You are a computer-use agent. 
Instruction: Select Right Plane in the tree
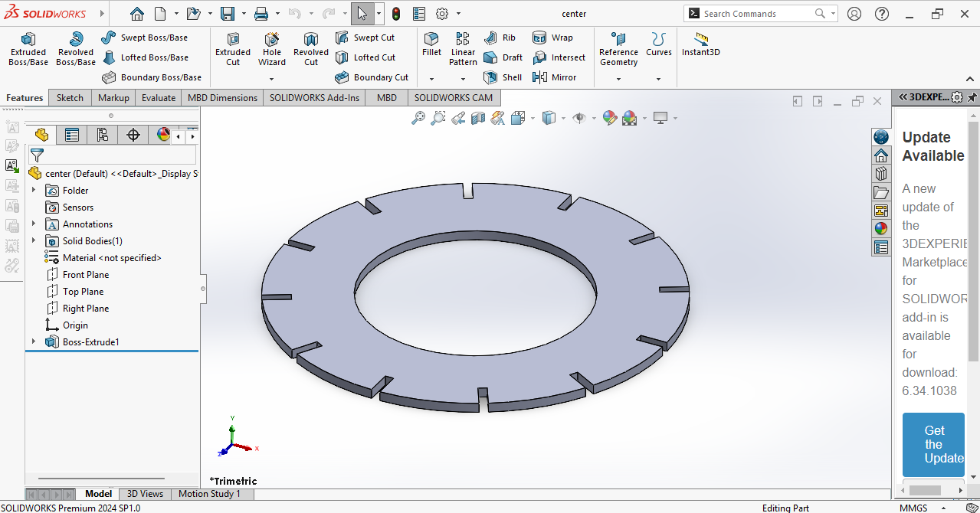coord(77,308)
